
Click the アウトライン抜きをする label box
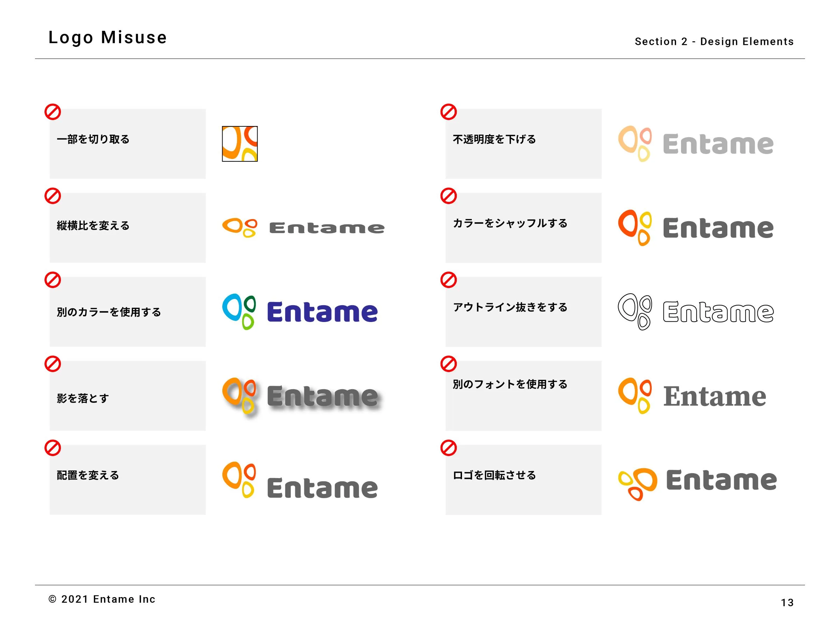pyautogui.click(x=523, y=312)
